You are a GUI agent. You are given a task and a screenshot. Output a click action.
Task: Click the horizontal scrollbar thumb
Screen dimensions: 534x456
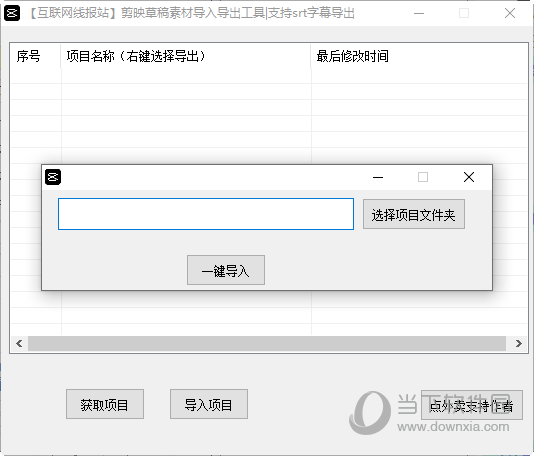point(267,343)
